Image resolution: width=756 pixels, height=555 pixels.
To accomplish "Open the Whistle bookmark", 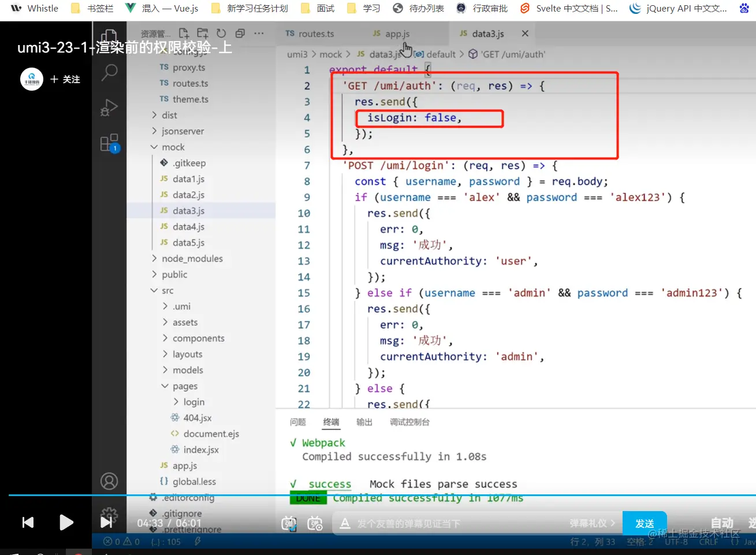I will (x=35, y=8).
